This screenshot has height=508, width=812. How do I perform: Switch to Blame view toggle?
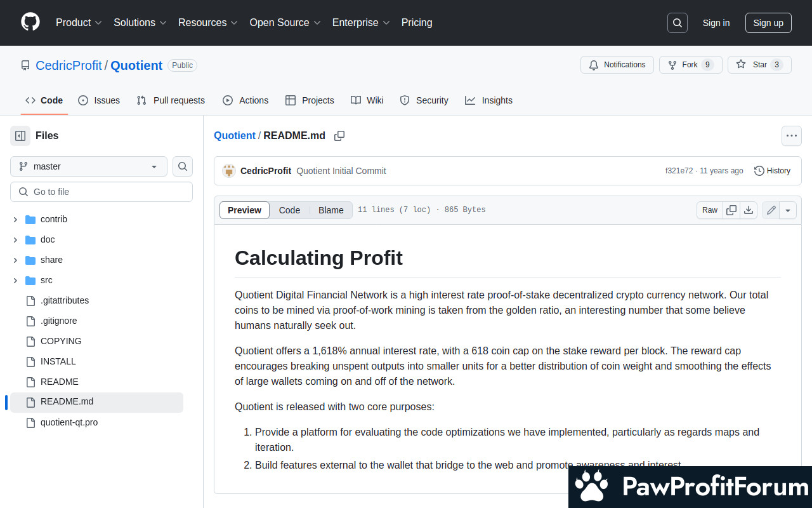331,210
